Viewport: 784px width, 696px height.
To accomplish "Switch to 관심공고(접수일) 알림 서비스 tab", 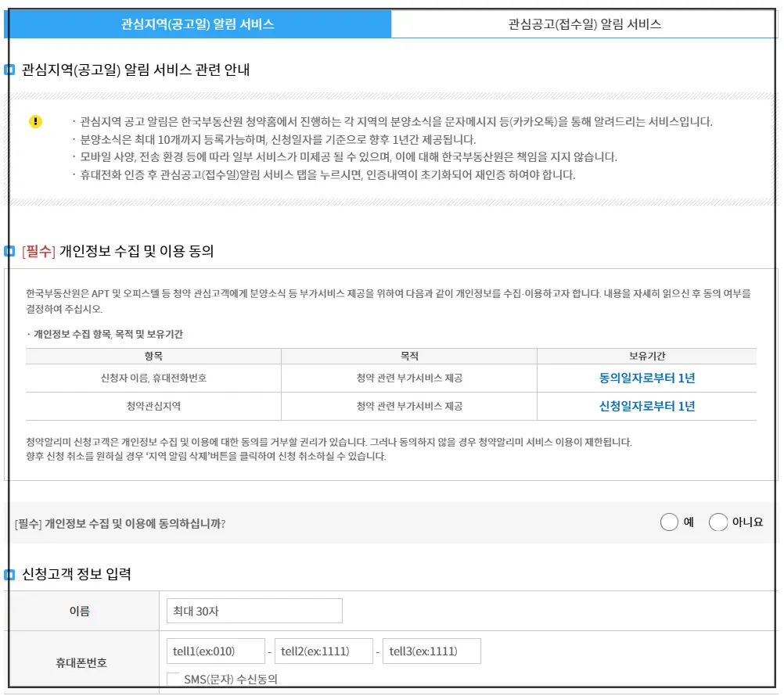I will point(585,23).
